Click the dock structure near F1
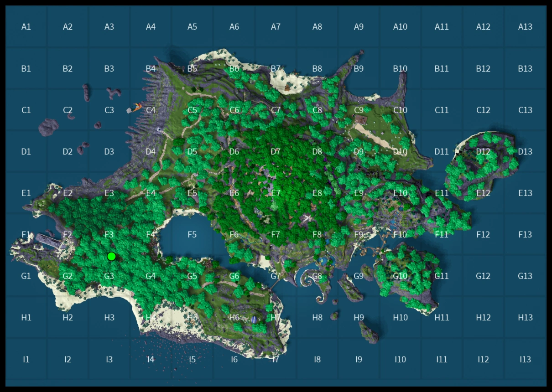 tap(48, 240)
